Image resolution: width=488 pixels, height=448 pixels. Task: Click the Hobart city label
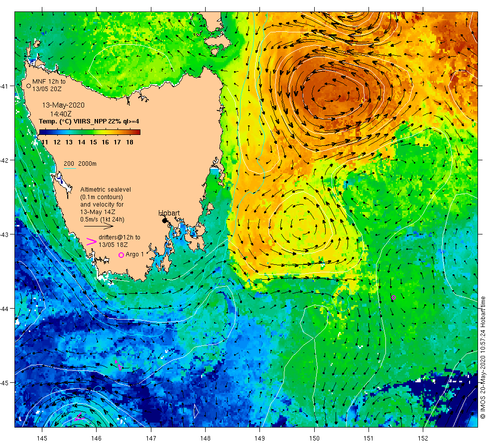click(169, 213)
